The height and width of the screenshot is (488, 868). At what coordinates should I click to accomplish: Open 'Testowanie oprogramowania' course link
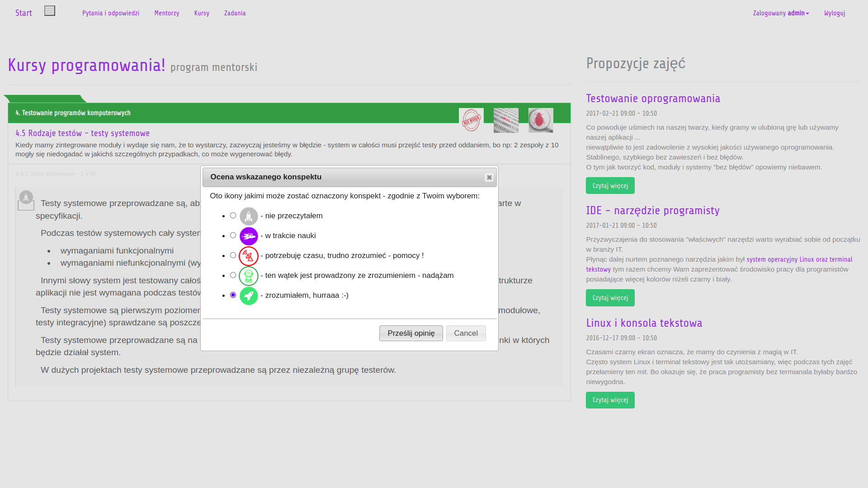coord(653,99)
